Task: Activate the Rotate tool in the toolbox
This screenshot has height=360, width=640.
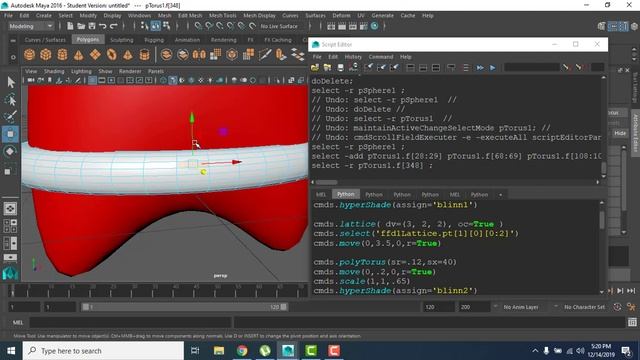Action: [x=11, y=151]
